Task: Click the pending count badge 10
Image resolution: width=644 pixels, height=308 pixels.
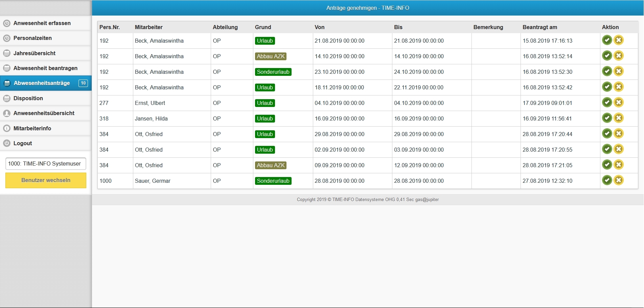Action: click(x=83, y=83)
